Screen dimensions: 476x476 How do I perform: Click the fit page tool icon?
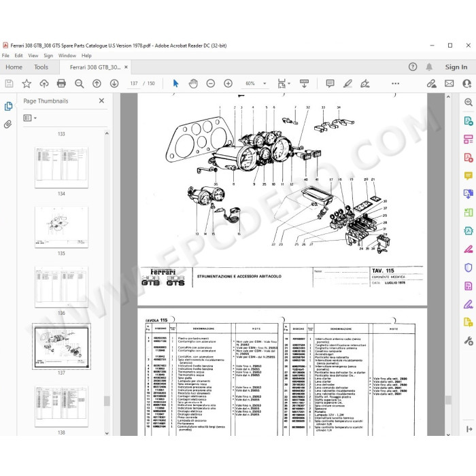(282, 84)
